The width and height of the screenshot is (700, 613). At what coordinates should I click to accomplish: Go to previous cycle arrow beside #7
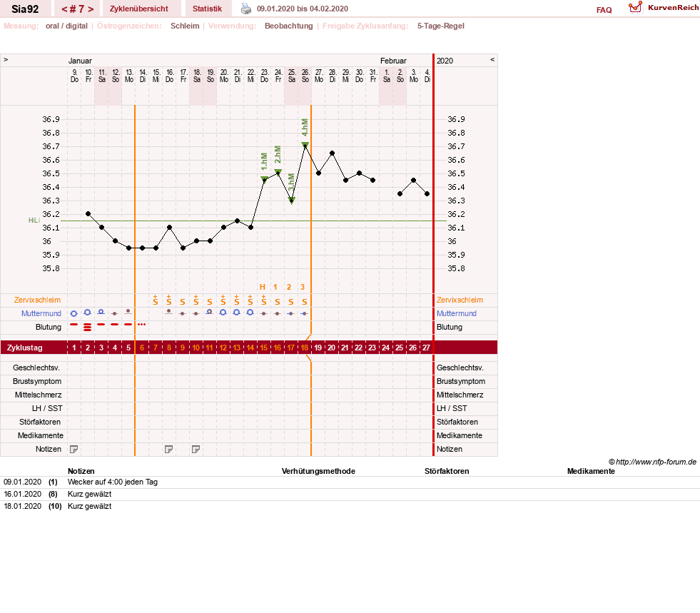coord(64,9)
